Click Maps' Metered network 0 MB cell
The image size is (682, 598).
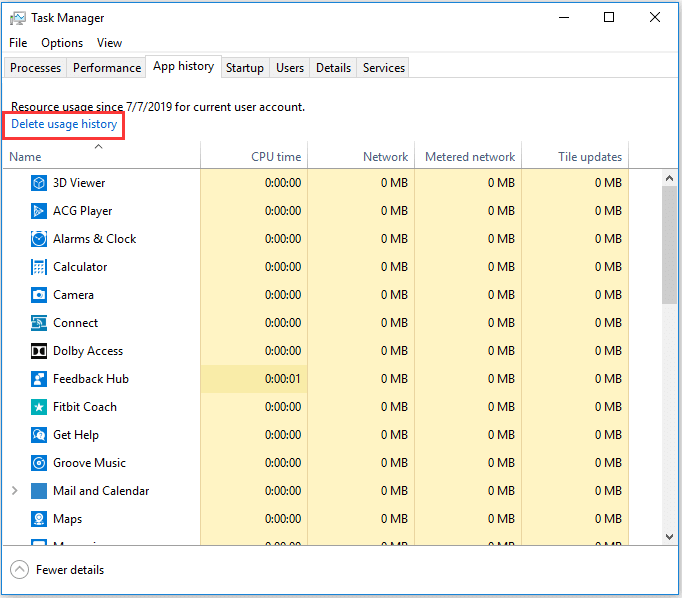click(468, 519)
